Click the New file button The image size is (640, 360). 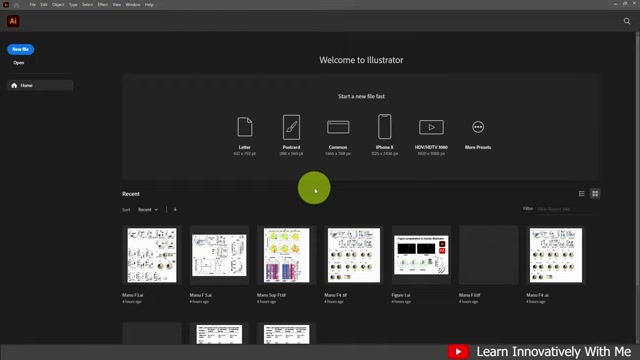(x=20, y=49)
